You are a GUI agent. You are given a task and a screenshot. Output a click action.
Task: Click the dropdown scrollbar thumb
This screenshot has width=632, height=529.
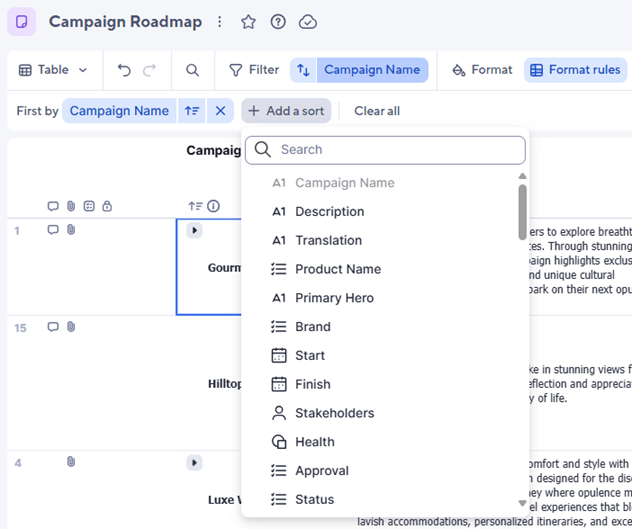click(522, 212)
